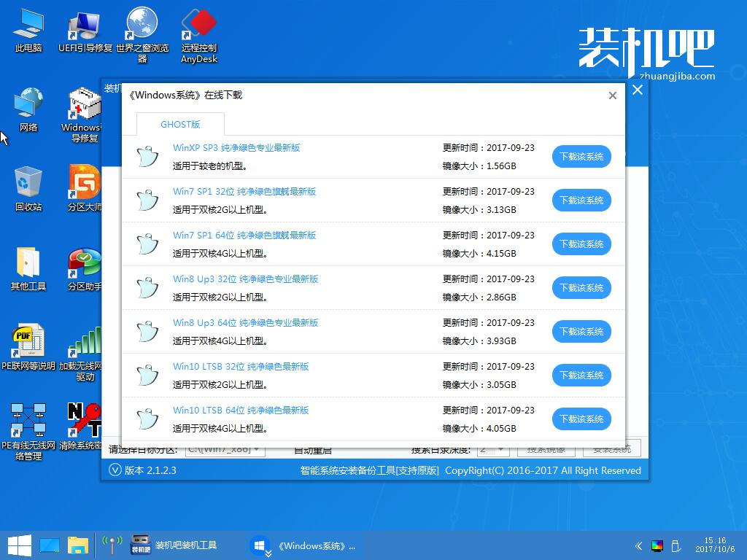Viewport: 747px width, 560px height.
Task: Switch to the GHOST版 tab
Action: tap(180, 124)
